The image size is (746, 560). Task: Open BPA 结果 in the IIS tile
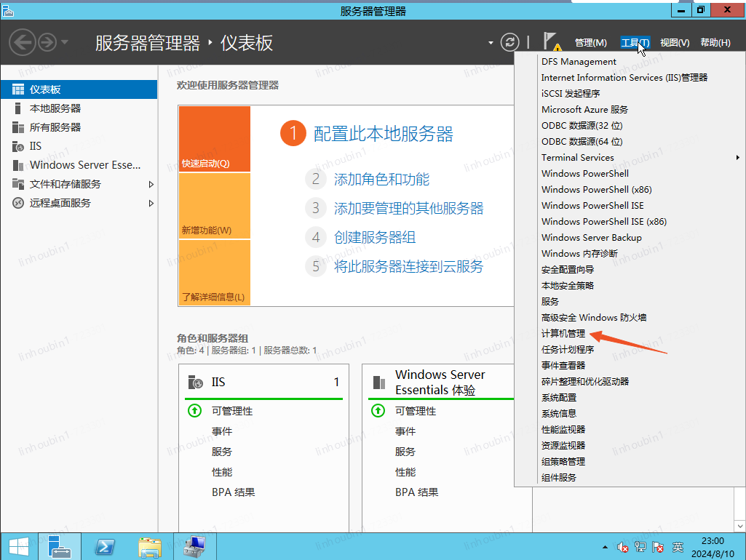click(233, 492)
